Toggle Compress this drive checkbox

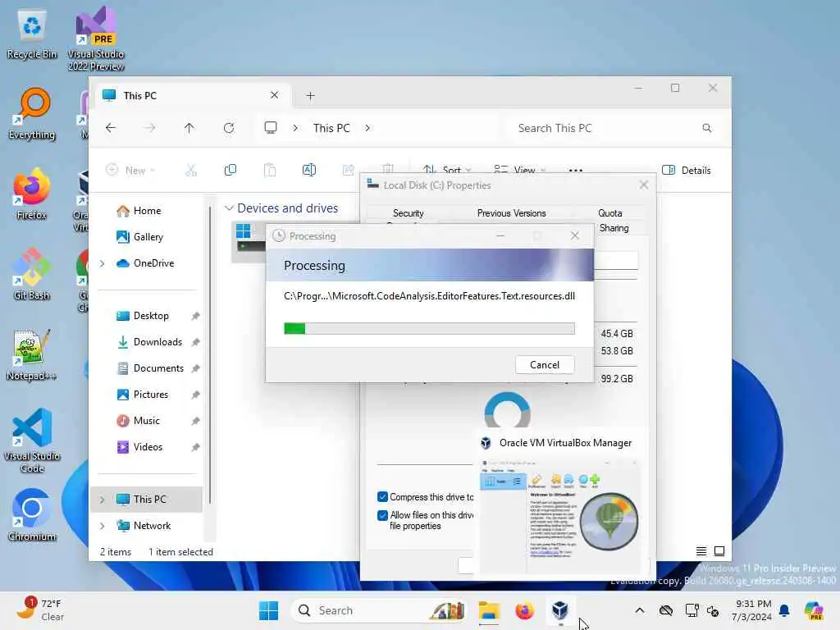pos(382,497)
